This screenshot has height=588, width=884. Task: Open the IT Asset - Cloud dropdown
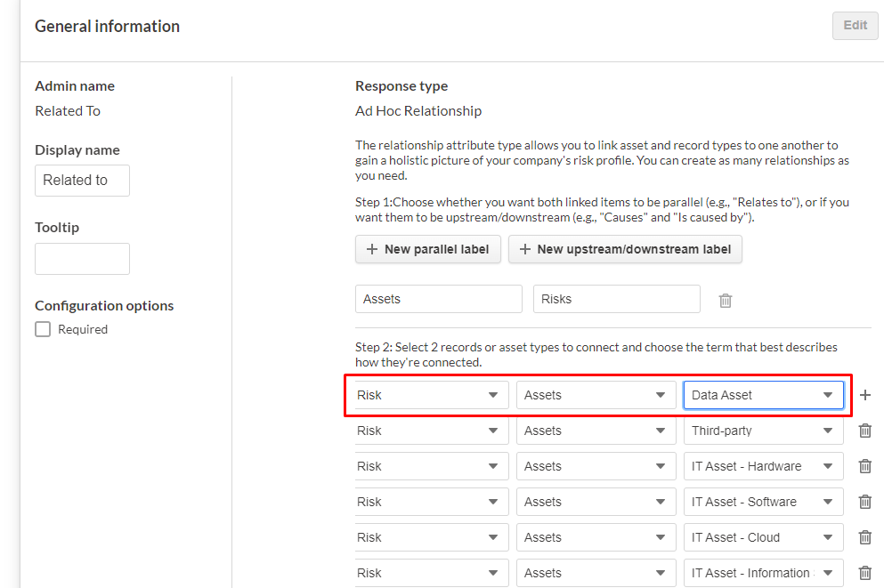coord(763,536)
